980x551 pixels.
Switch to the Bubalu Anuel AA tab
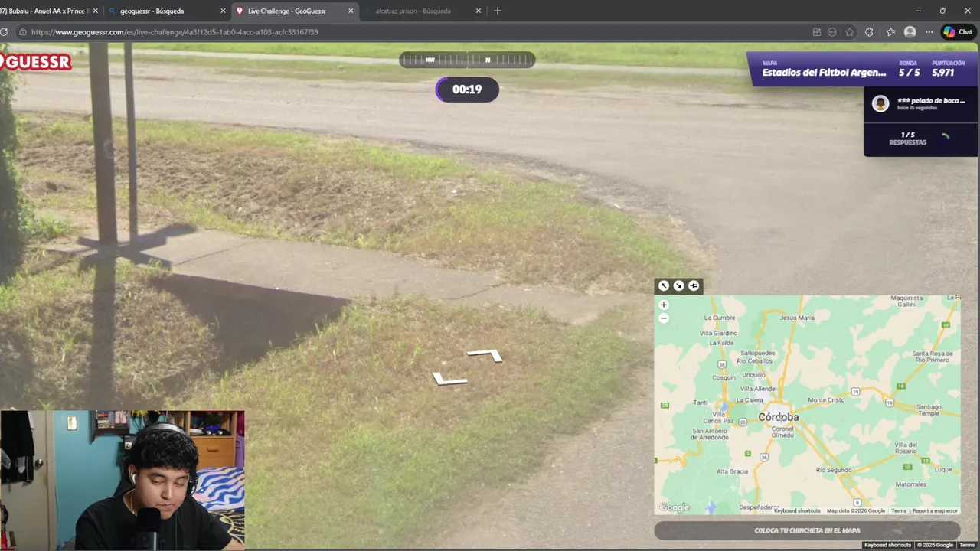pos(44,11)
